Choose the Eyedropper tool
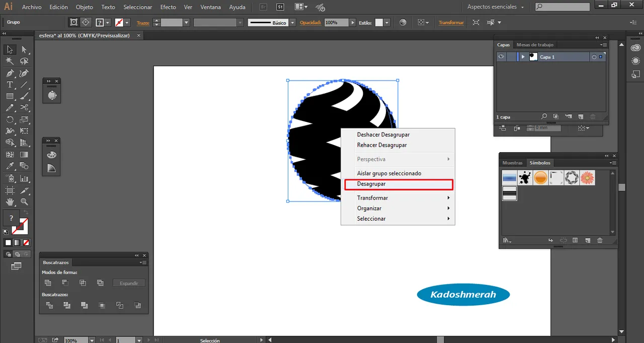Image resolution: width=644 pixels, height=343 pixels. coord(10,166)
